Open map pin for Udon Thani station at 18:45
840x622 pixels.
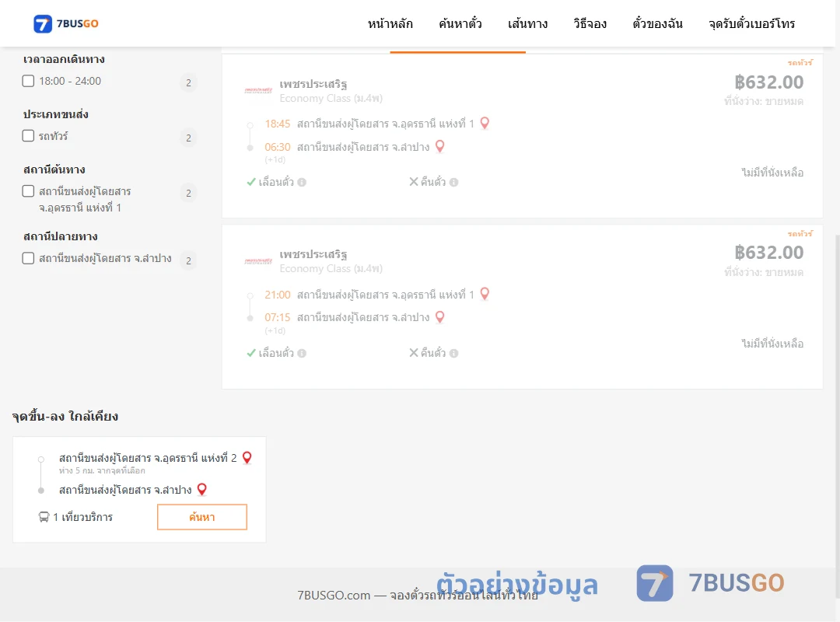(485, 123)
